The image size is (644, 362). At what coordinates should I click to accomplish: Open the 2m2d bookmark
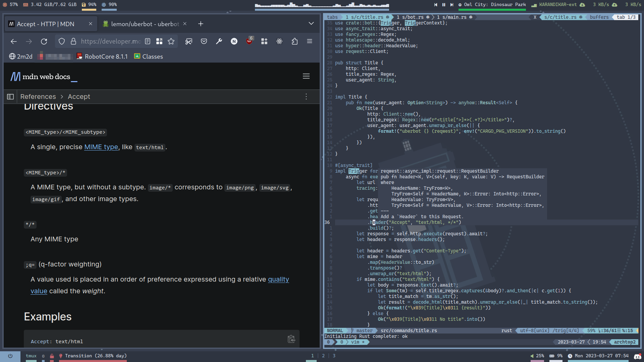coord(21,56)
